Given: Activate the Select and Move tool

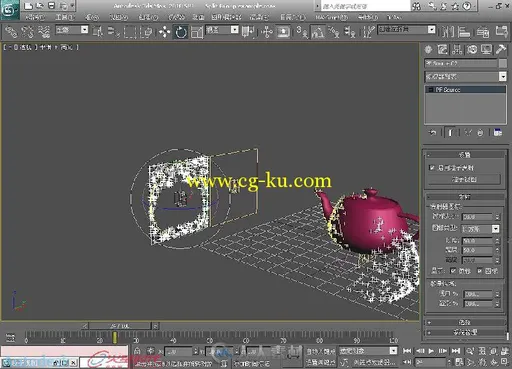Looking at the screenshot, I should [164, 32].
